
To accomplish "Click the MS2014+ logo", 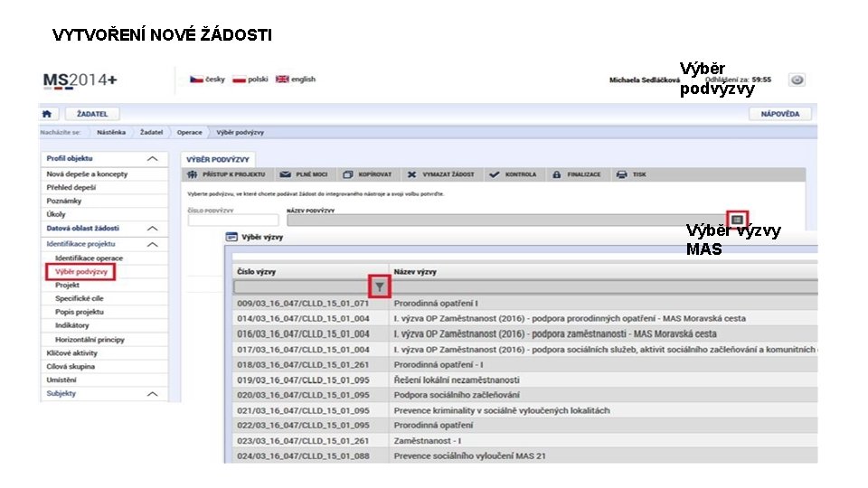I will [80, 80].
